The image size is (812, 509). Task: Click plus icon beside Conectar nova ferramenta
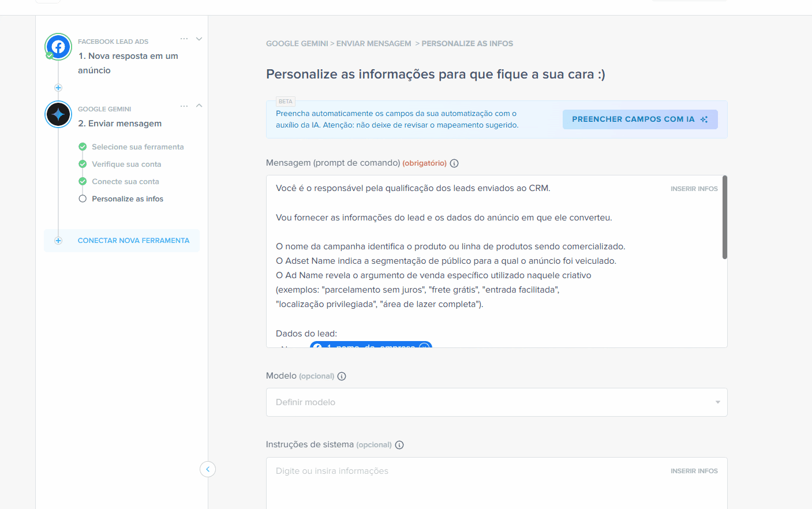(x=58, y=241)
